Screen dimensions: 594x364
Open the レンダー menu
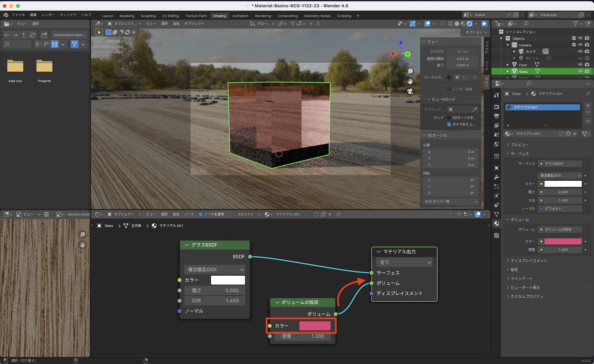48,15
